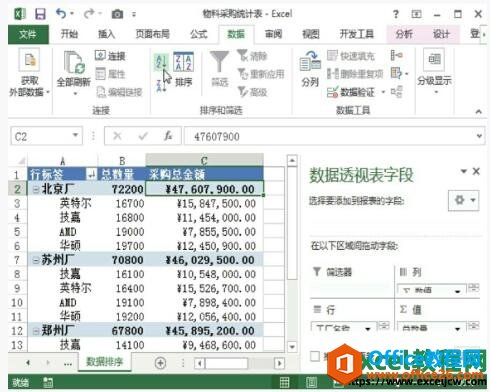Click the confirm checkmark in formula bar
This screenshot has width=490, height=392.
(143, 136)
